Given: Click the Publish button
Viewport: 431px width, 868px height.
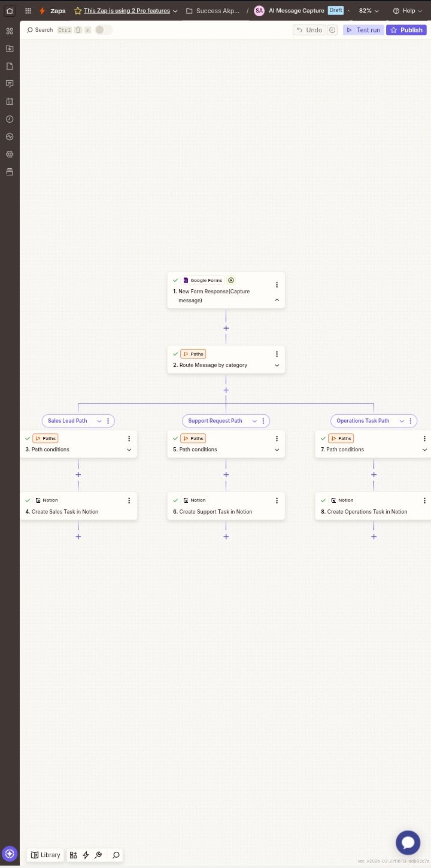Looking at the screenshot, I should pyautogui.click(x=406, y=30).
